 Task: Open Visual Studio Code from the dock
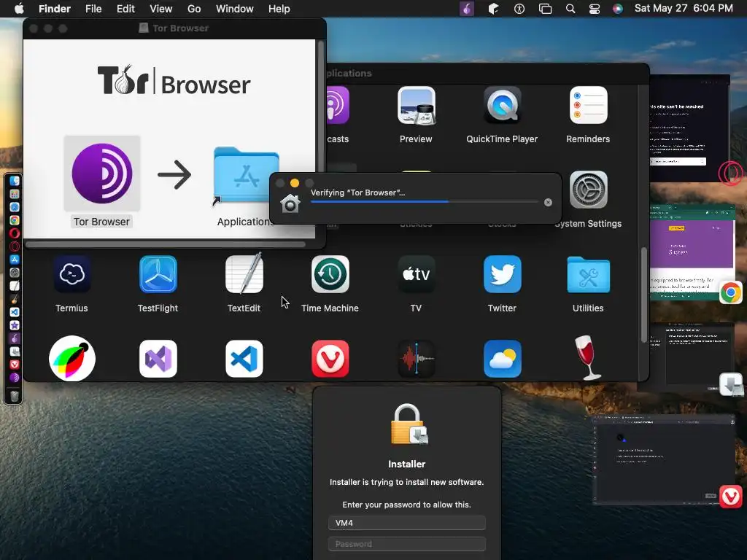tap(15, 312)
